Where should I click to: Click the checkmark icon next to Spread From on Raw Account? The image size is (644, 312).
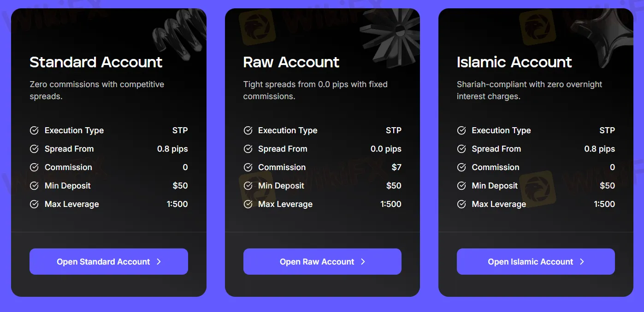(248, 149)
